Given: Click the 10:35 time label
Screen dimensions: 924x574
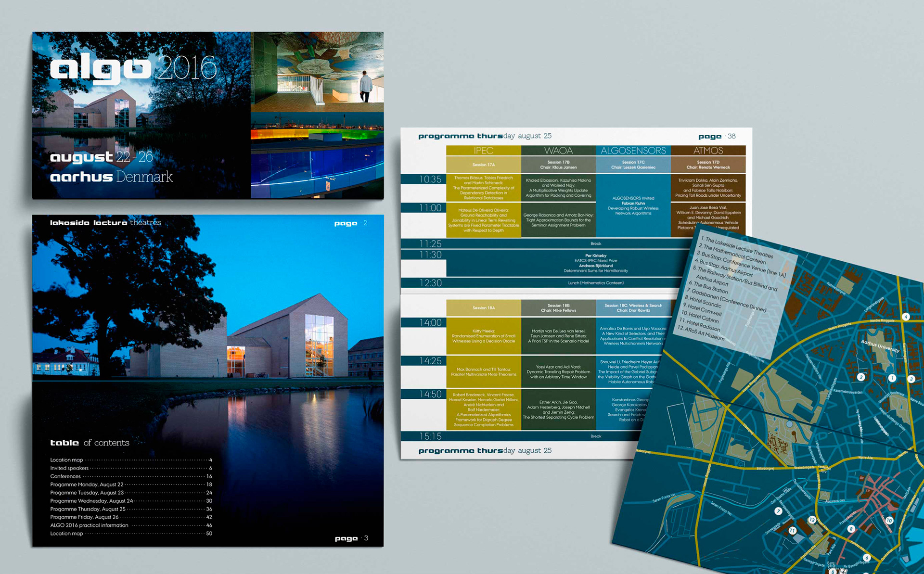Looking at the screenshot, I should (x=430, y=179).
